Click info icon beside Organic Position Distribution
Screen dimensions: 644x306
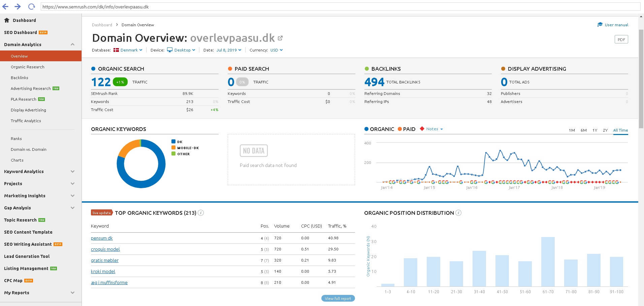458,213
